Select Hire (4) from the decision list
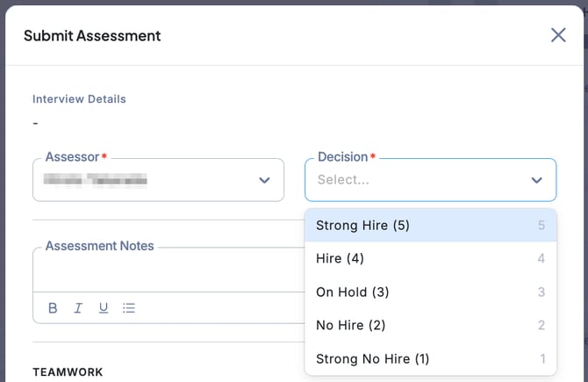The image size is (588, 382). 340,258
